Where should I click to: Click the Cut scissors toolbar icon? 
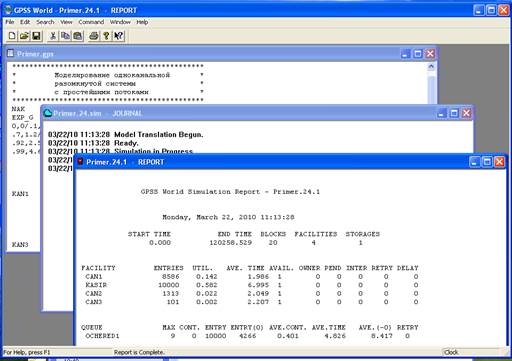pyautogui.click(x=53, y=36)
